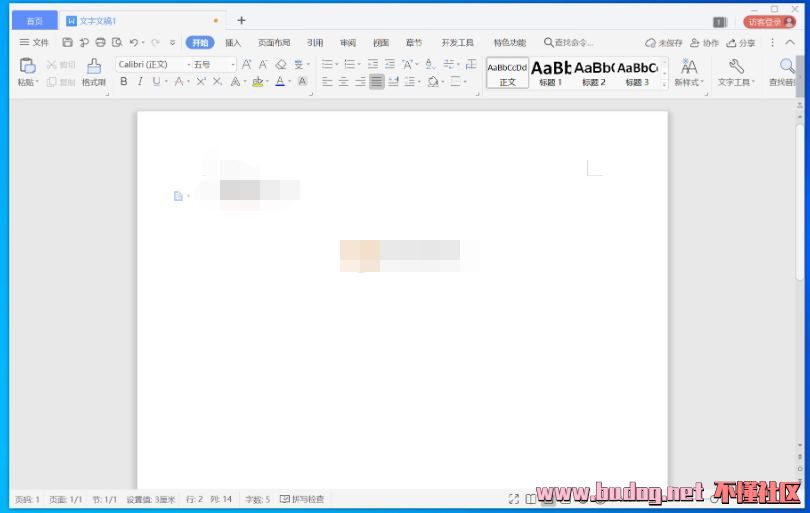The height and width of the screenshot is (513, 810).
Task: Toggle justify alignment button
Action: [x=376, y=82]
